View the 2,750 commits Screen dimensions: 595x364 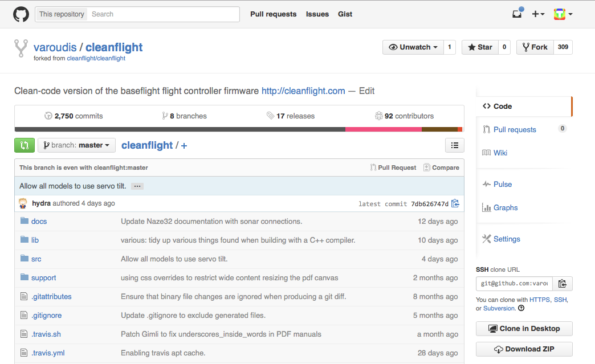tap(74, 116)
